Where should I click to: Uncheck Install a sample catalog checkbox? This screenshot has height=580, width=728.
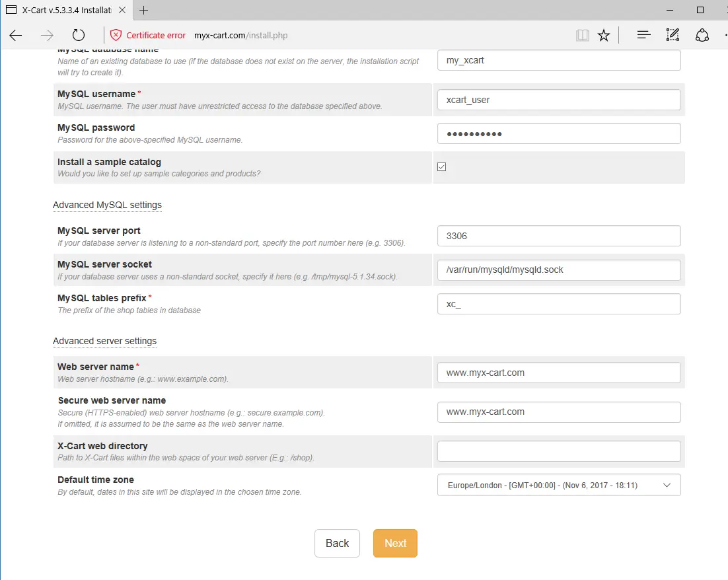pyautogui.click(x=441, y=166)
